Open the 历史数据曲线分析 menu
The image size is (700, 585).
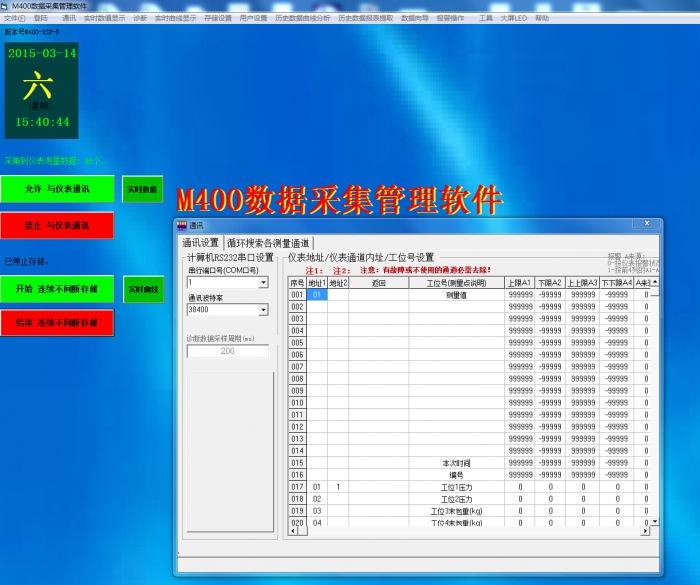pos(302,18)
